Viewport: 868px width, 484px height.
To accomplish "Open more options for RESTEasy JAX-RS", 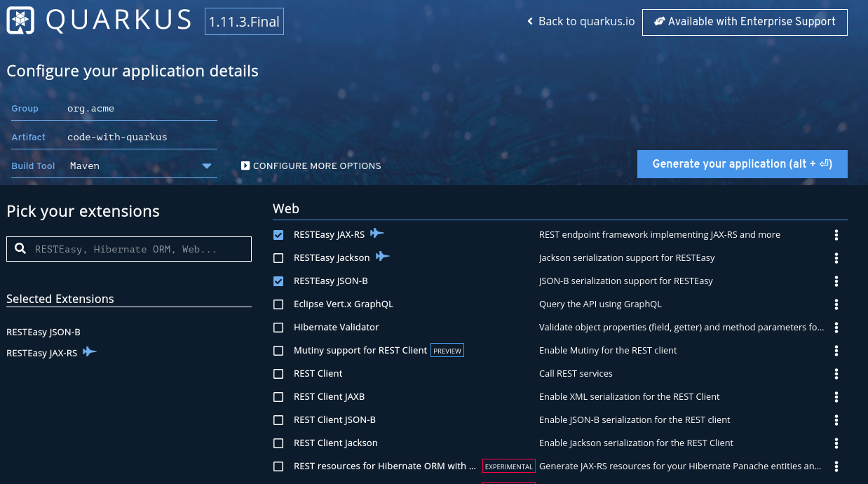I will pyautogui.click(x=836, y=235).
